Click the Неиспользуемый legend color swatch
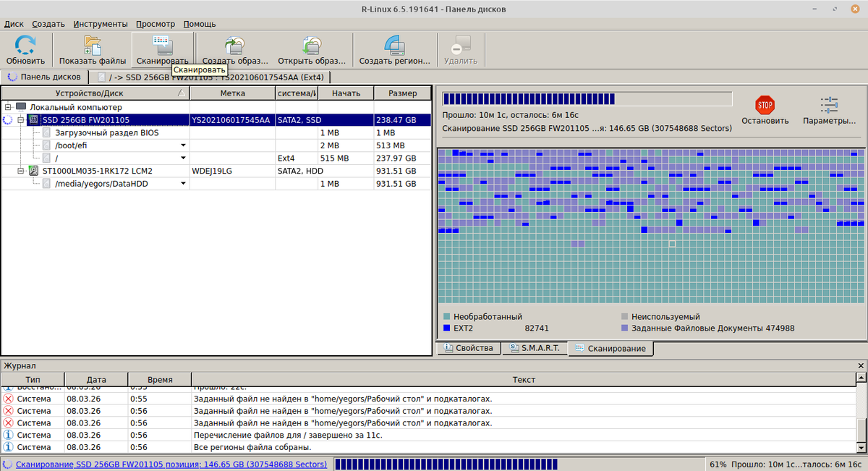 (624, 317)
